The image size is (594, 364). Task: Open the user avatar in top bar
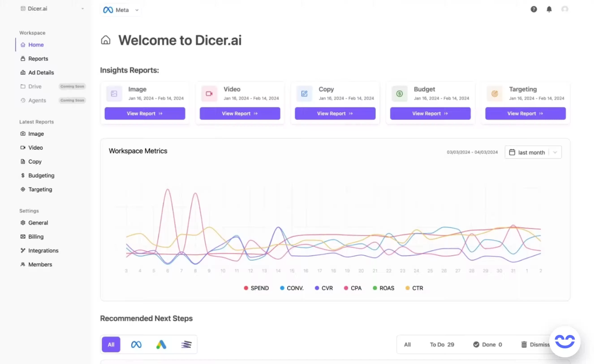565,9
